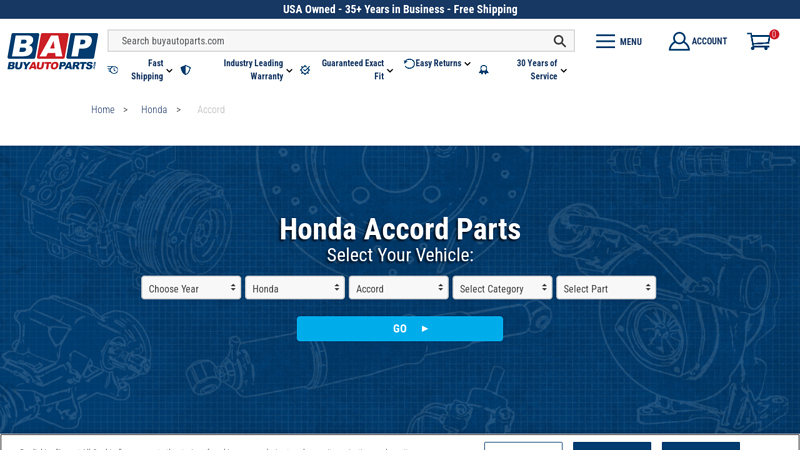The height and width of the screenshot is (450, 800).
Task: Click the account user icon
Action: 679,41
